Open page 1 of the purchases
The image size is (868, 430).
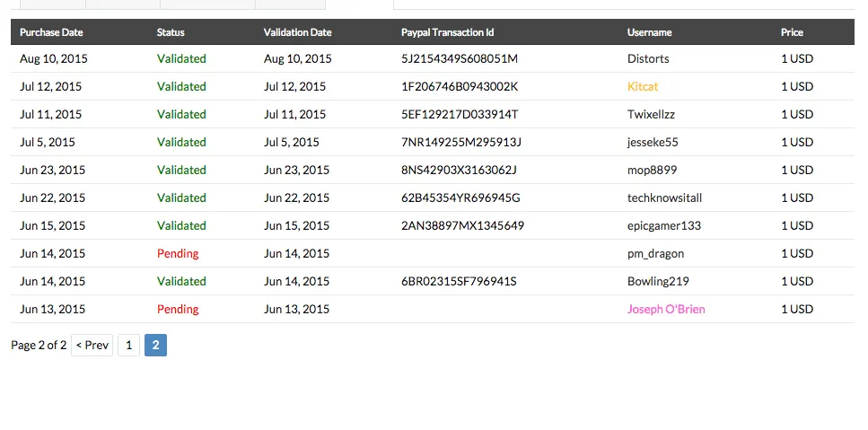[x=129, y=346]
